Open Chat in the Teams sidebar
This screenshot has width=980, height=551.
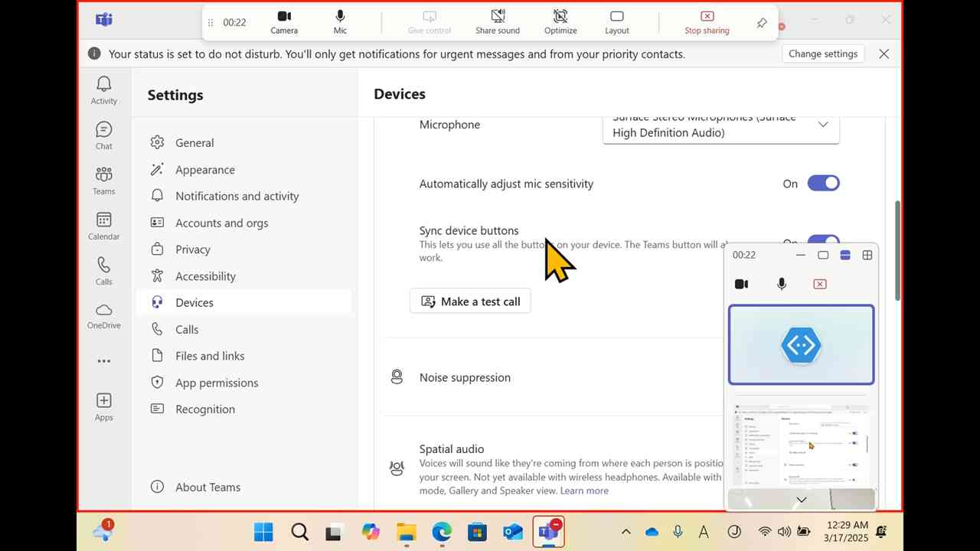(104, 135)
